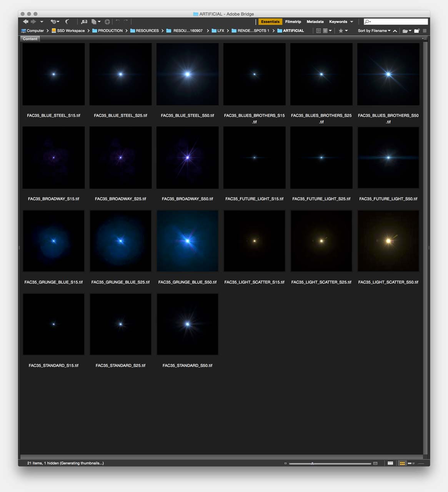Screen dimensions: 448x492
Task: Click the FAC35_STANDARD_S50.tif filename
Action: tap(187, 366)
